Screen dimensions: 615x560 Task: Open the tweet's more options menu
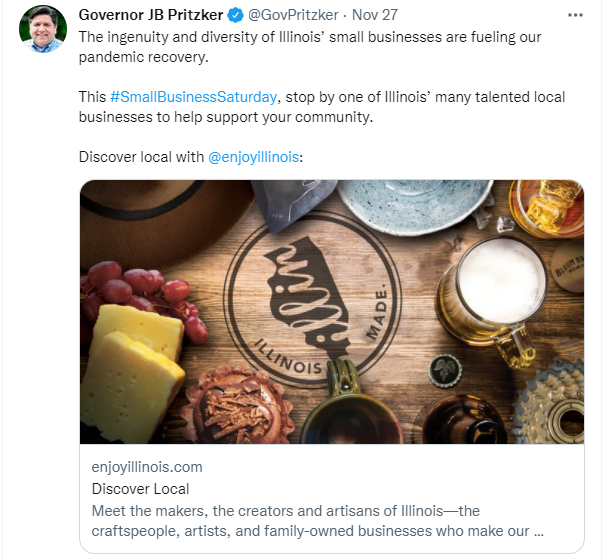[575, 16]
